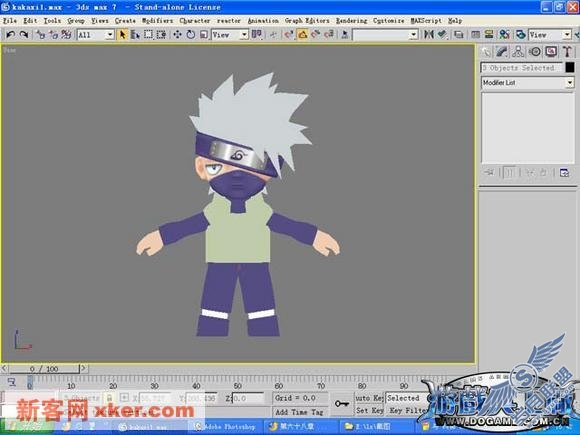Open the Graph Editors menu
580x435 pixels.
(307, 21)
